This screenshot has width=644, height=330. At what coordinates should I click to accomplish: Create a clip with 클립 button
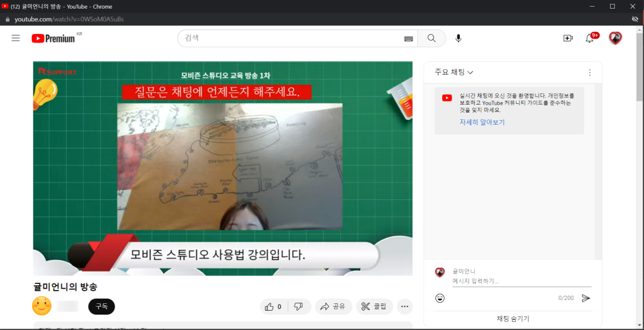pyautogui.click(x=374, y=307)
